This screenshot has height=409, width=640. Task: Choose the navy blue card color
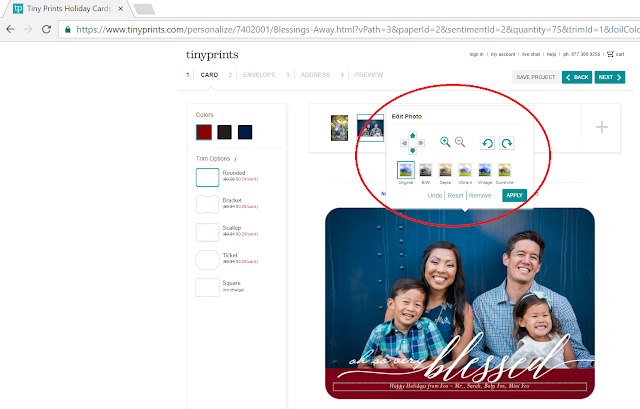[245, 132]
